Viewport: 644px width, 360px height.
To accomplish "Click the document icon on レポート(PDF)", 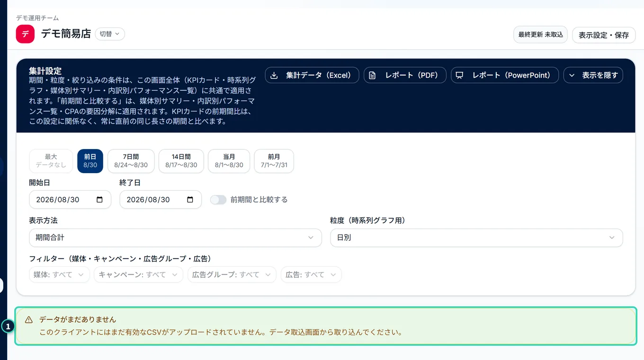I will pyautogui.click(x=372, y=75).
